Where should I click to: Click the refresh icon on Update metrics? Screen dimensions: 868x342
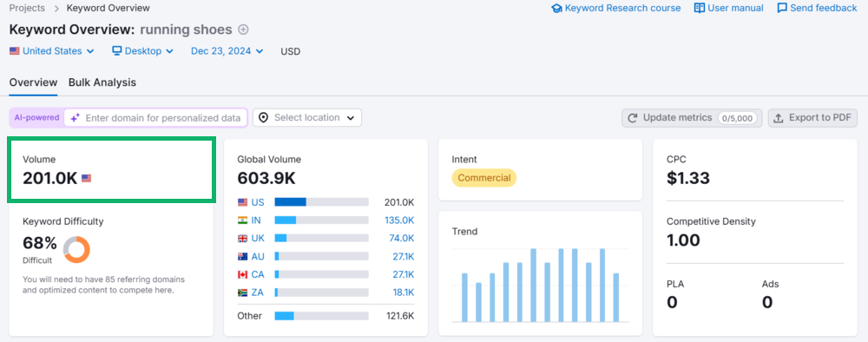(633, 118)
